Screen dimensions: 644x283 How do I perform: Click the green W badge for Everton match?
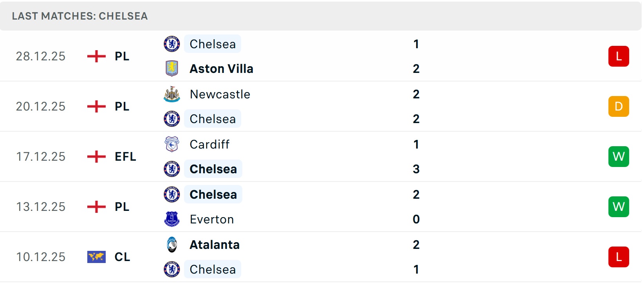(x=618, y=207)
